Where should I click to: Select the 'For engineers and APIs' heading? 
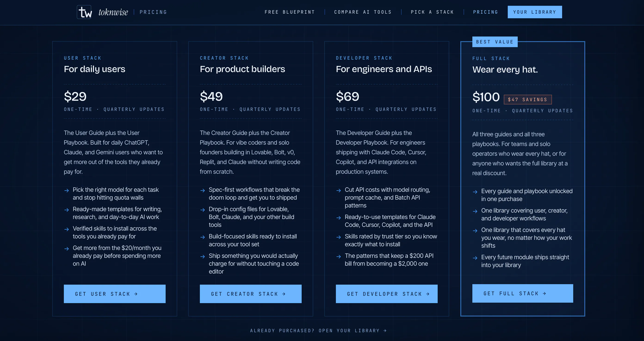(x=384, y=69)
